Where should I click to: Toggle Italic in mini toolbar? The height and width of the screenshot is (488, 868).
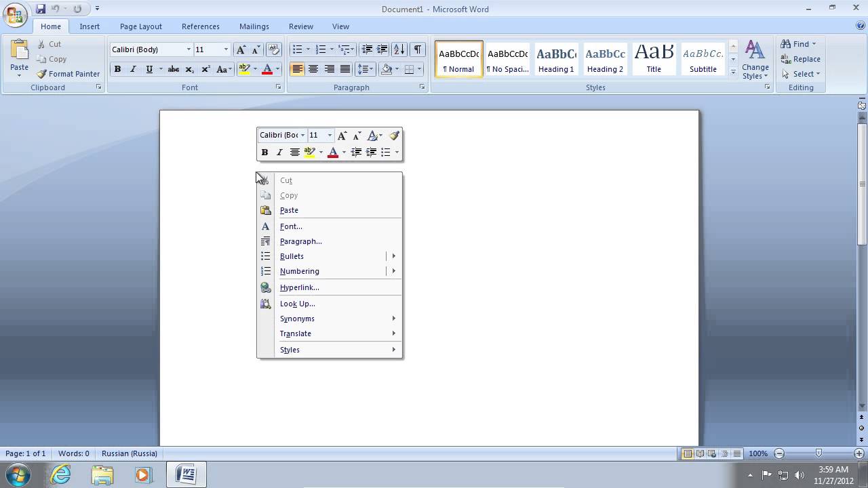point(279,152)
